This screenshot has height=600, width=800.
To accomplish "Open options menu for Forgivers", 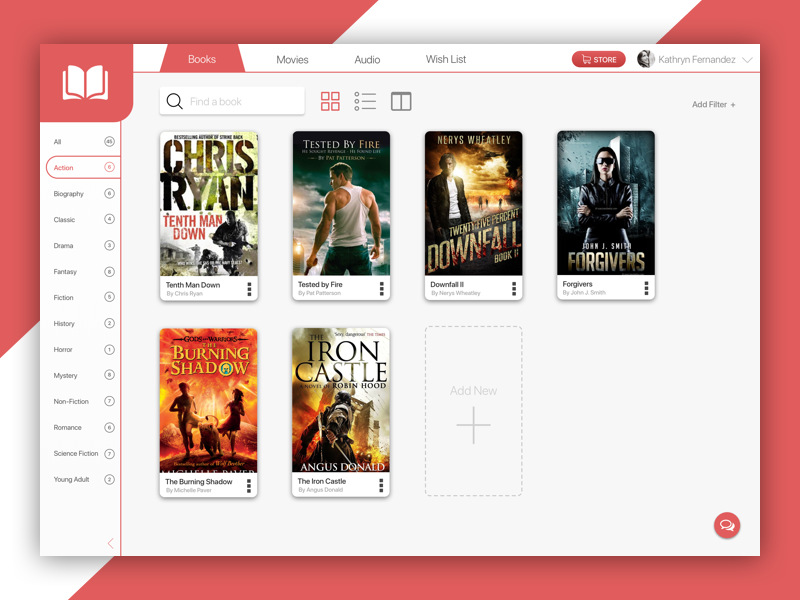I will click(646, 289).
